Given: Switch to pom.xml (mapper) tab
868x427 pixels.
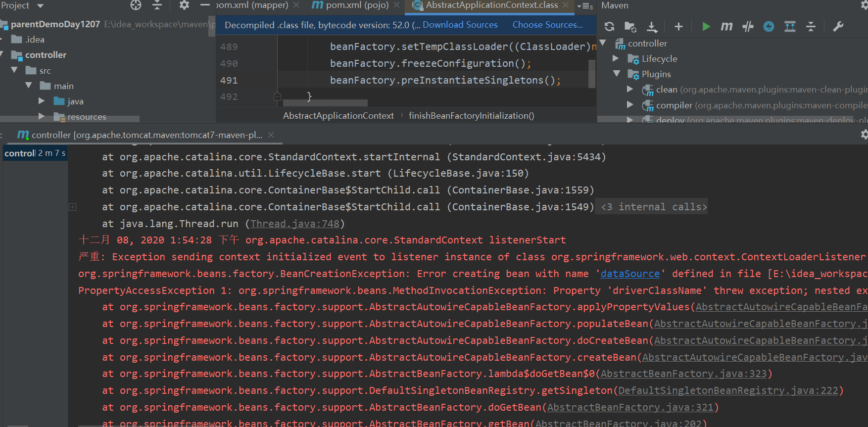Looking at the screenshot, I should click(251, 5).
